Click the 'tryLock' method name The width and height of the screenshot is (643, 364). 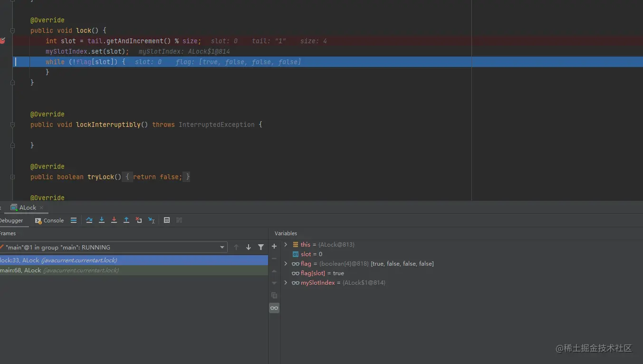(x=101, y=177)
